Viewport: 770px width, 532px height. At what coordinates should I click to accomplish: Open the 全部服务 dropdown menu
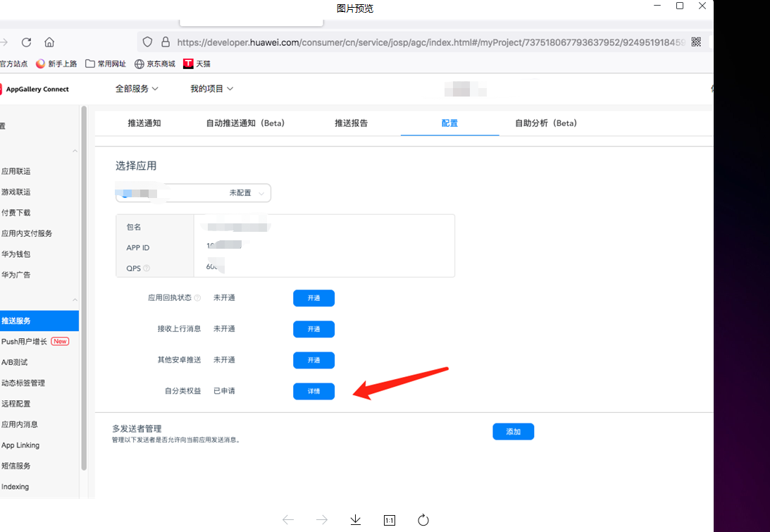pos(137,89)
